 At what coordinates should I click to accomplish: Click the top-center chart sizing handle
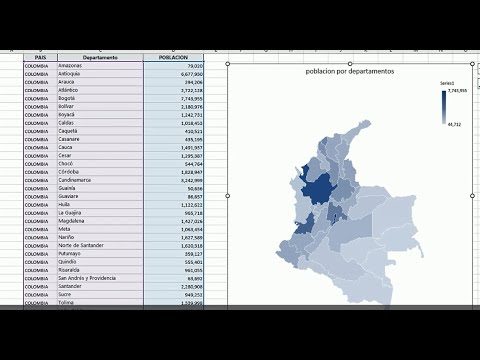(350, 64)
